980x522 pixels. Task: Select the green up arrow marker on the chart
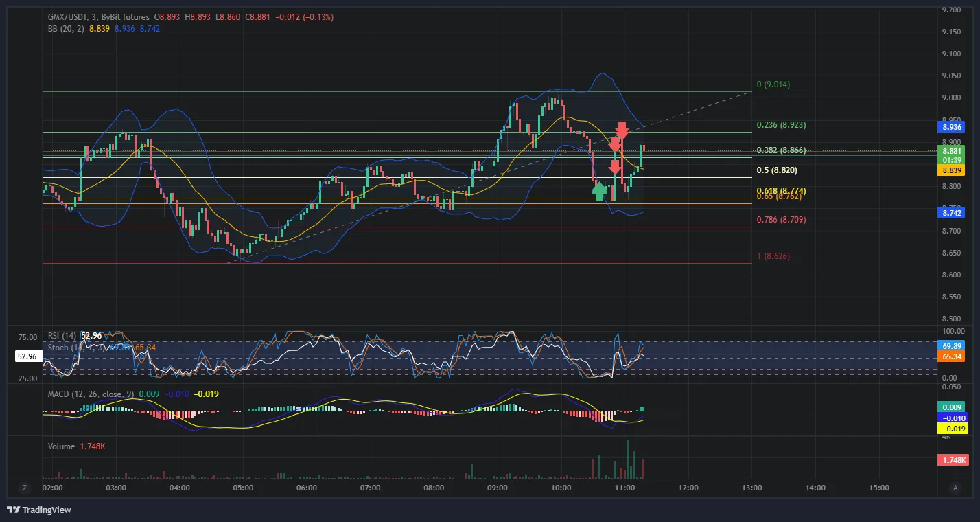click(x=599, y=192)
